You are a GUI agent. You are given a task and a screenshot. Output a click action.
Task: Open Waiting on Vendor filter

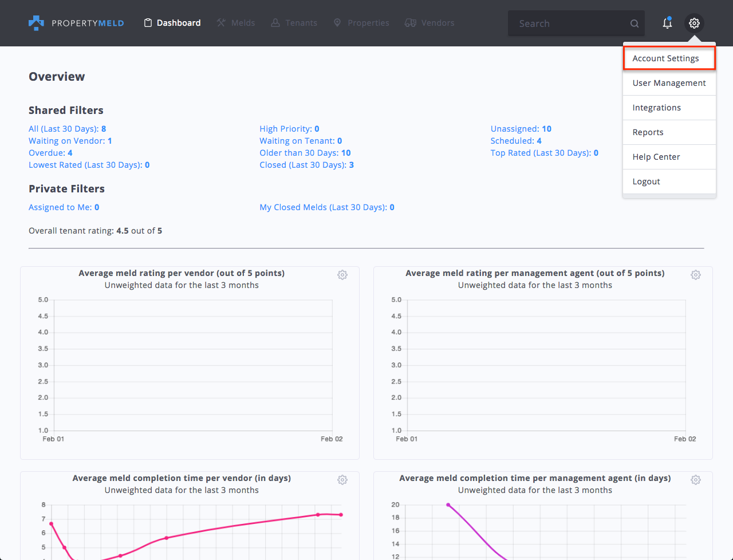tap(70, 141)
